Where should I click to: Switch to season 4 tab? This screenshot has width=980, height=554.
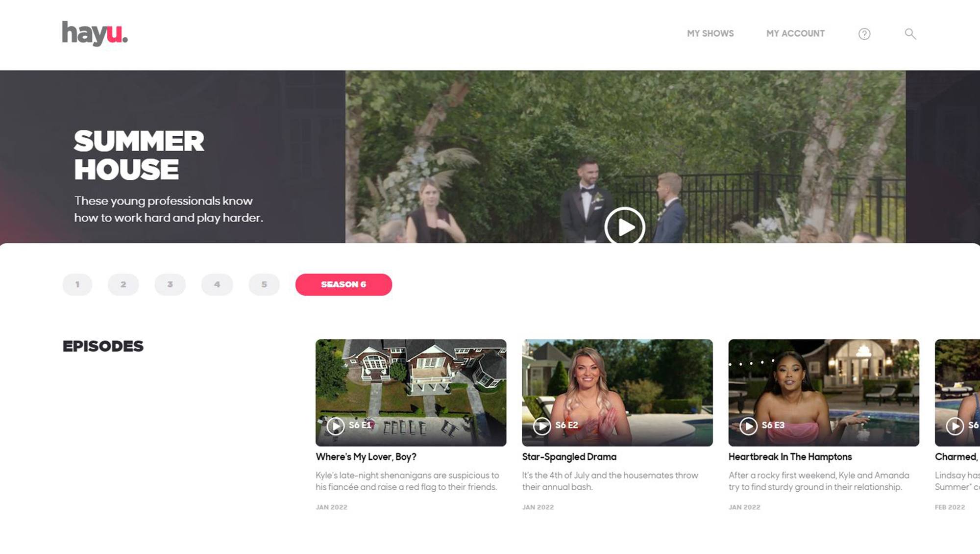coord(217,284)
